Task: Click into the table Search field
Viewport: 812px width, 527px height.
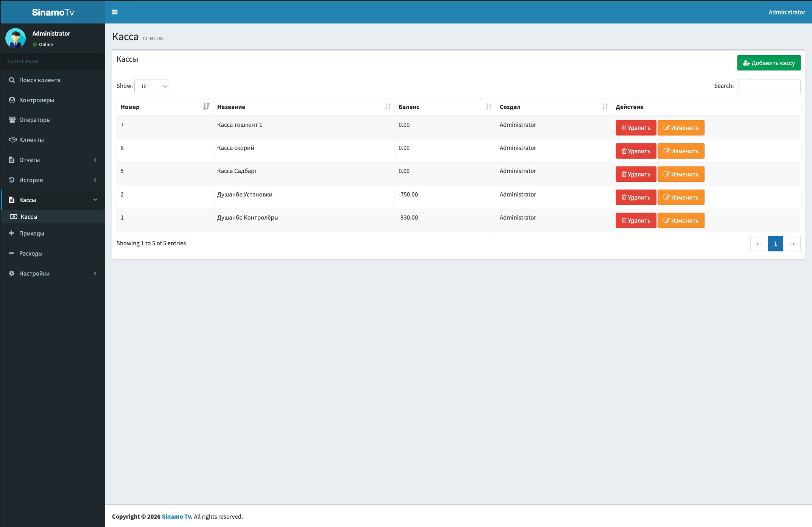Action: coord(769,86)
